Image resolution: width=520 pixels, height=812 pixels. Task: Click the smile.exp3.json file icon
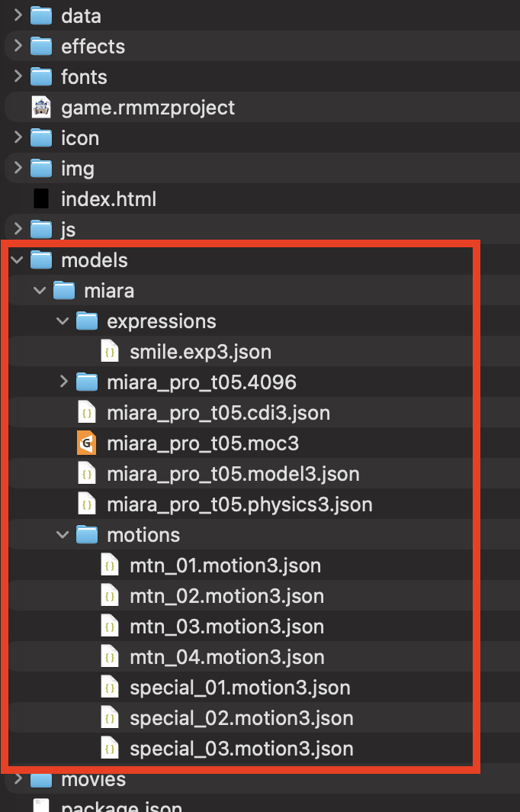110,352
